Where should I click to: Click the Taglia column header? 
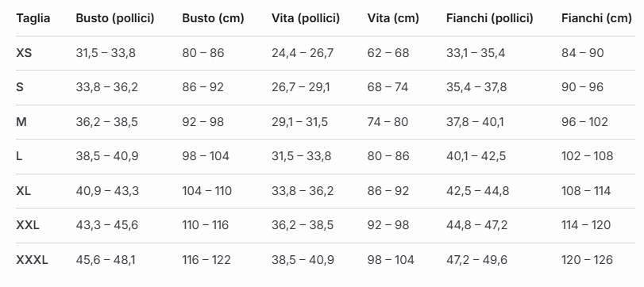[33, 18]
